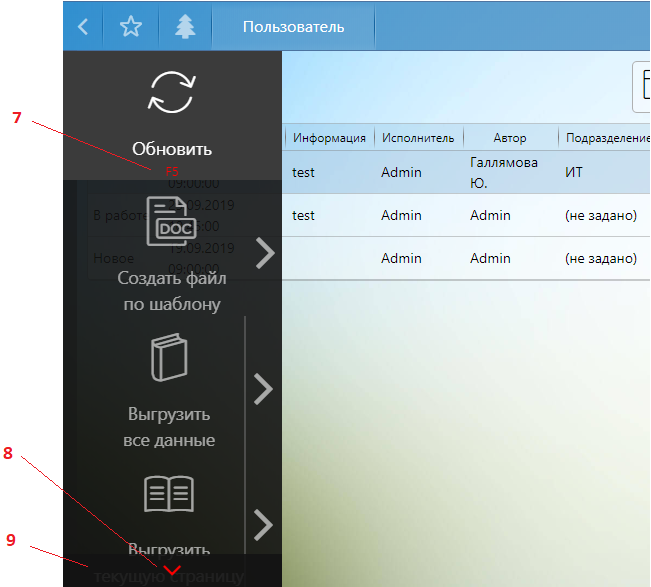
Task: Switch to the Пользователь tab
Action: tap(293, 27)
